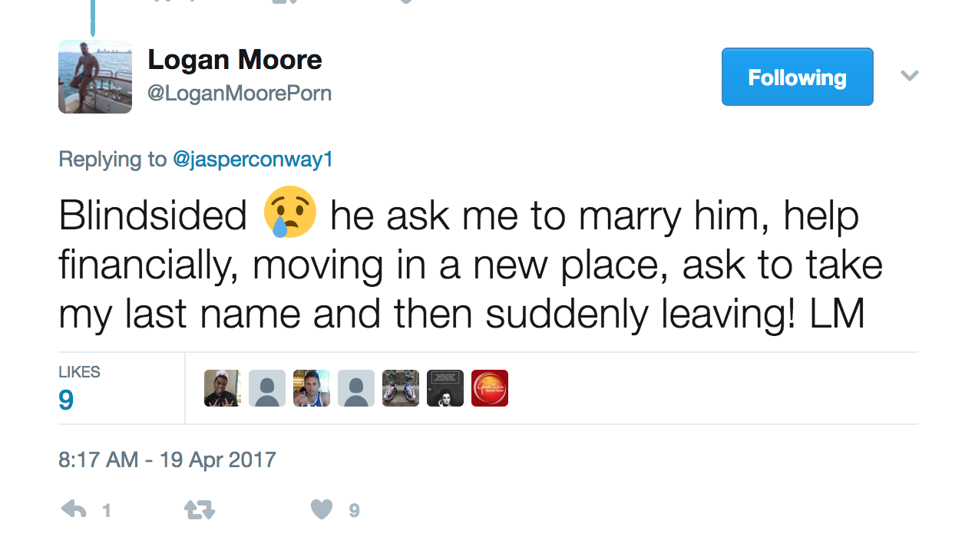This screenshot has height=560, width=975.
Task: Click the like count 9 beside heart
Action: coord(354,510)
